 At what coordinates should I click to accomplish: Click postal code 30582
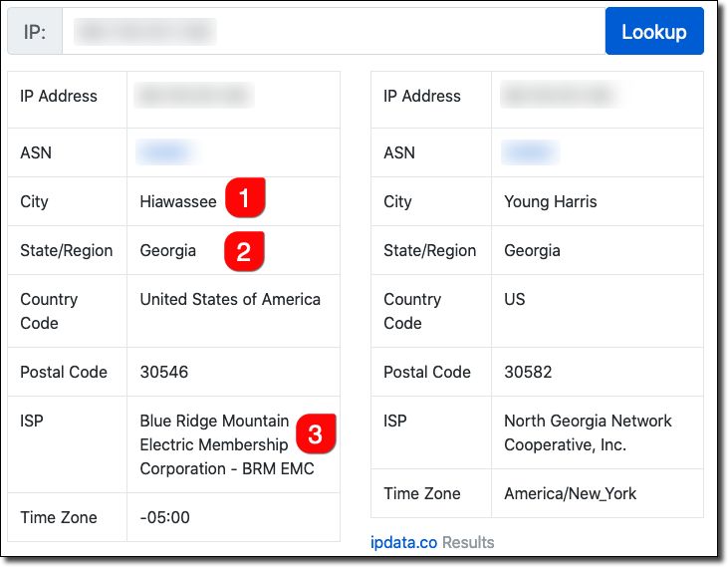point(528,372)
